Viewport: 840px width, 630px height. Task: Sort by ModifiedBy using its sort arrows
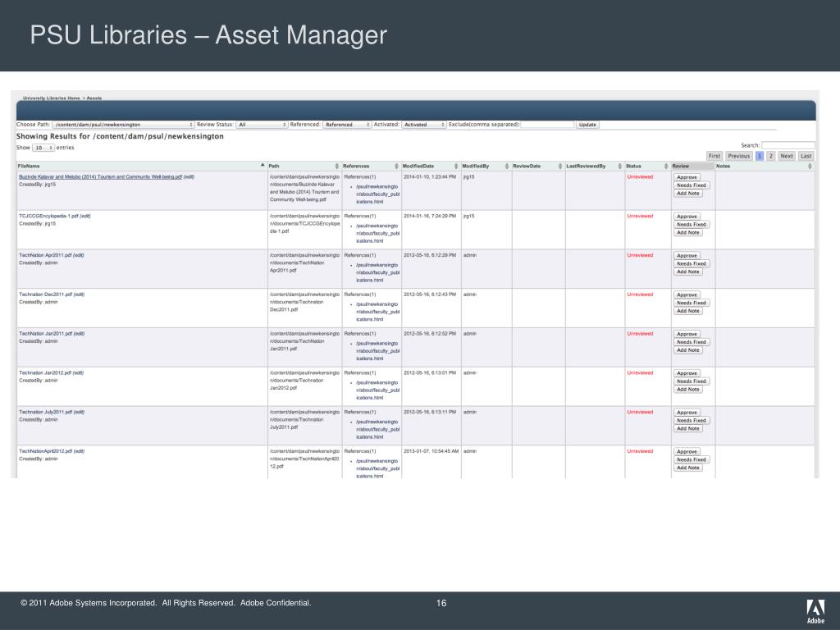pyautogui.click(x=507, y=166)
